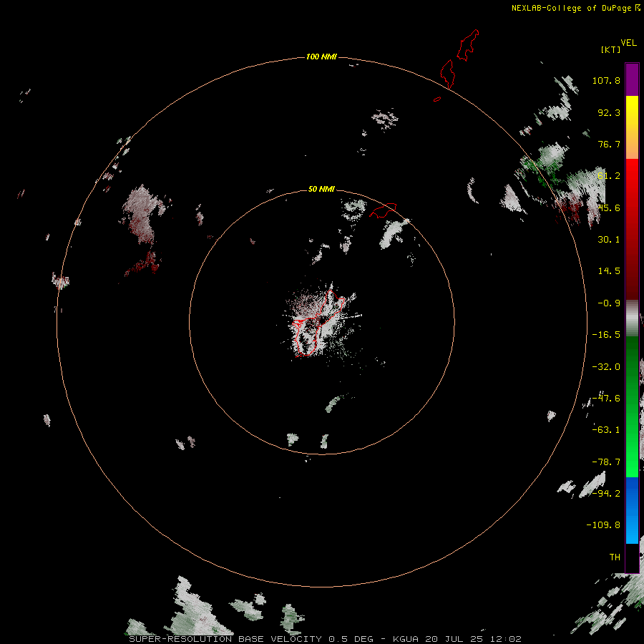Click the 92.3 velocity scale value
The height and width of the screenshot is (644, 644).
(609, 112)
